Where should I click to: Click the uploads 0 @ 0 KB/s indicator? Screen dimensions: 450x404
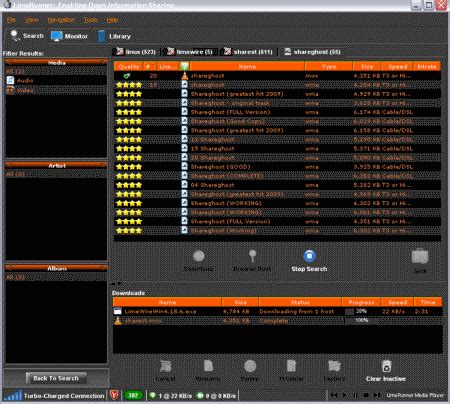217,396
